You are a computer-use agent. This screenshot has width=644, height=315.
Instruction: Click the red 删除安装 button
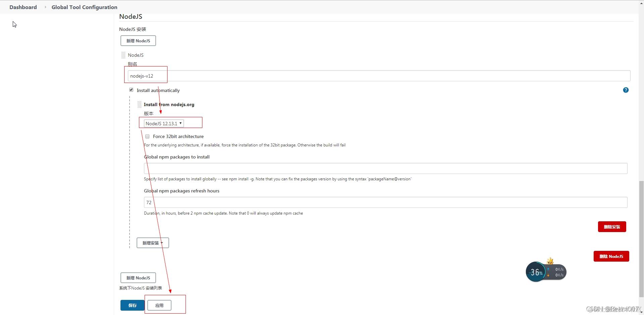click(x=612, y=227)
